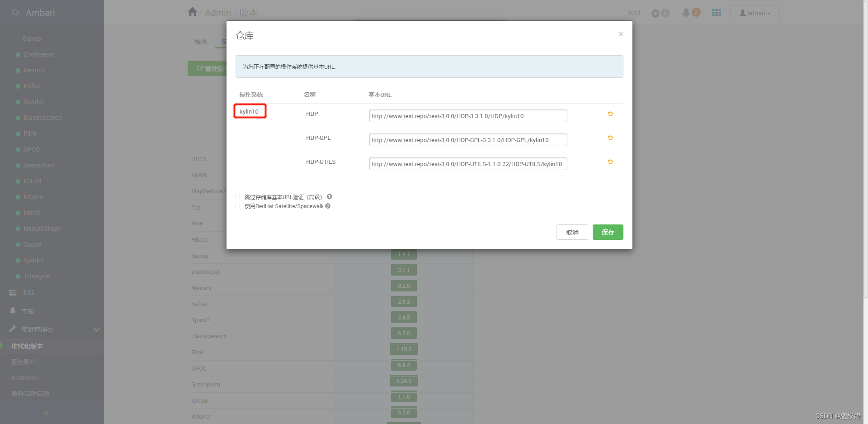Open Spark2 service in the sidebar
This screenshot has width=868, height=424.
tap(33, 102)
